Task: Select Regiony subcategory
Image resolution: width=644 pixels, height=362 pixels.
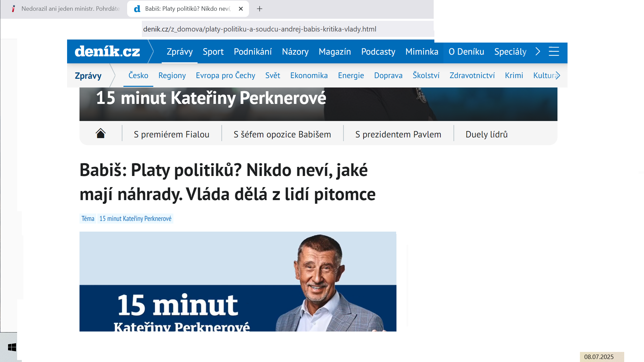Action: point(172,75)
